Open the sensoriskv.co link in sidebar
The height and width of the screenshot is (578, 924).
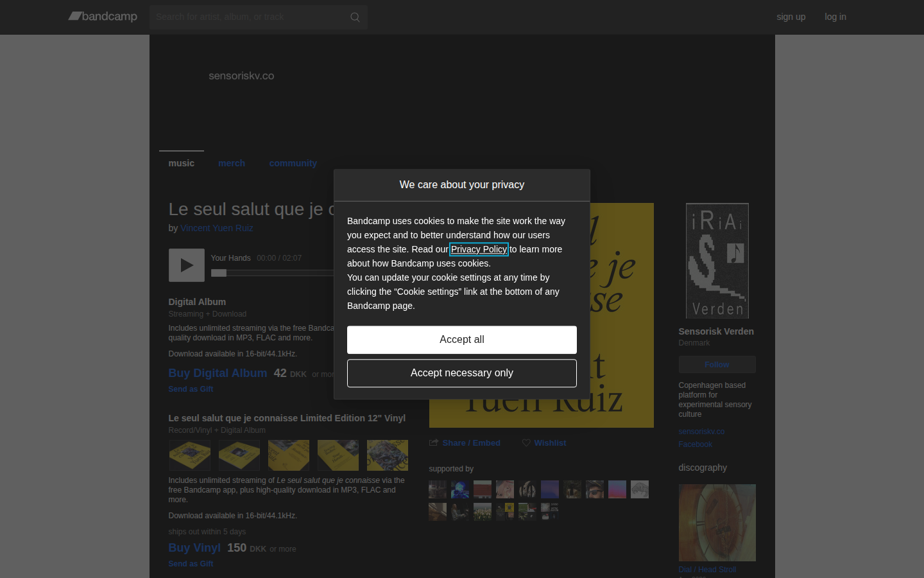pyautogui.click(x=701, y=432)
